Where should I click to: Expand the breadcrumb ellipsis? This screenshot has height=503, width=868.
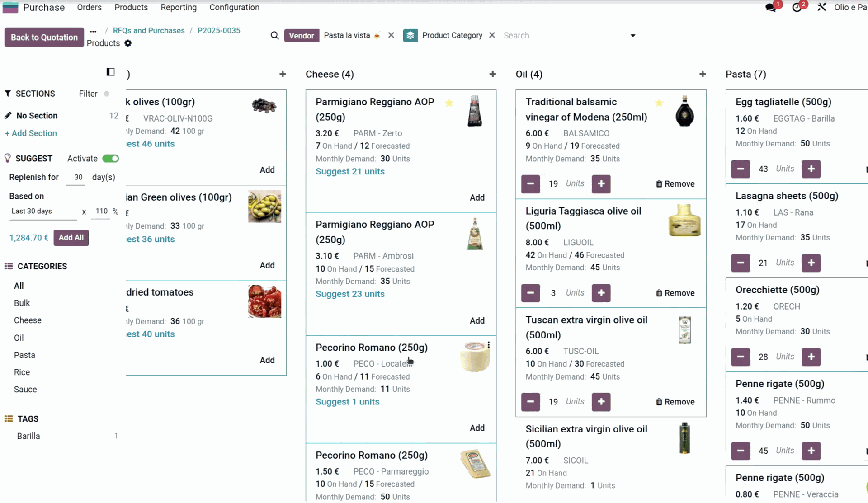(x=93, y=31)
